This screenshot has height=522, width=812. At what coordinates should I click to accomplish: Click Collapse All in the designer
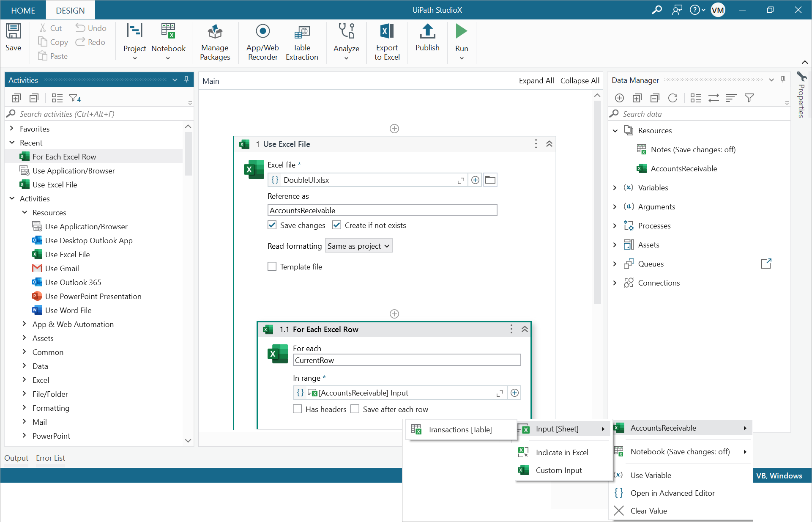click(580, 80)
